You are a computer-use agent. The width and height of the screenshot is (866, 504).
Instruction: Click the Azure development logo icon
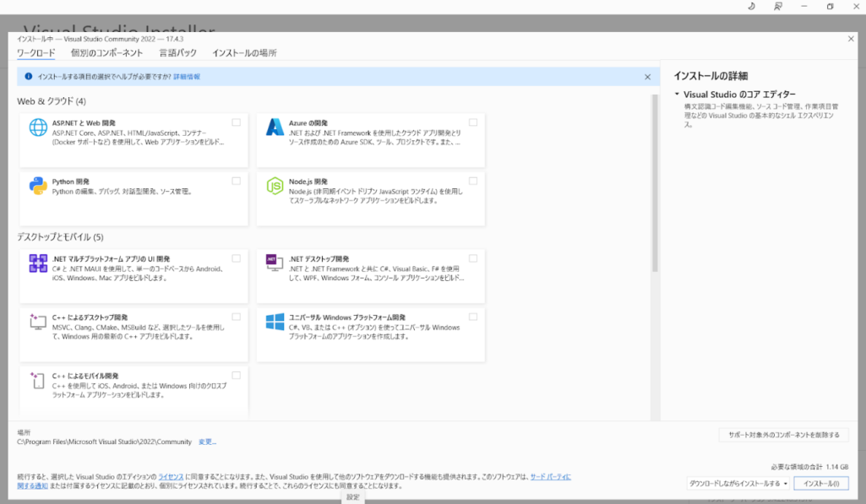coord(275,127)
